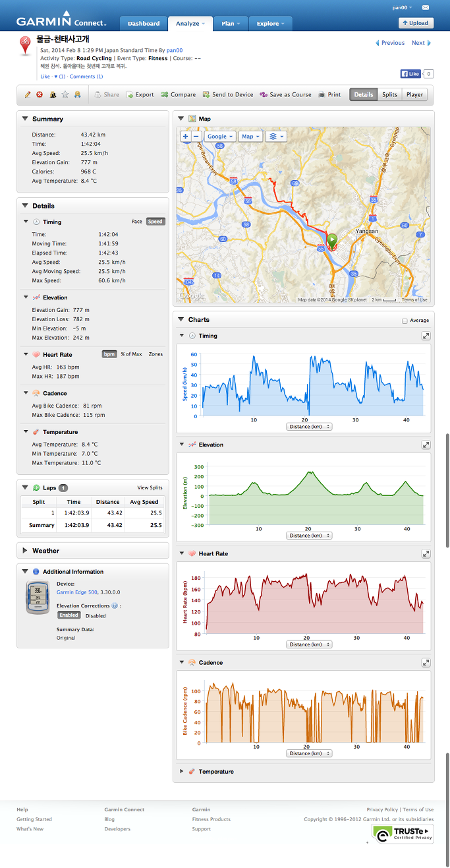Open the Analyze tab
The width and height of the screenshot is (450, 868).
coord(190,24)
